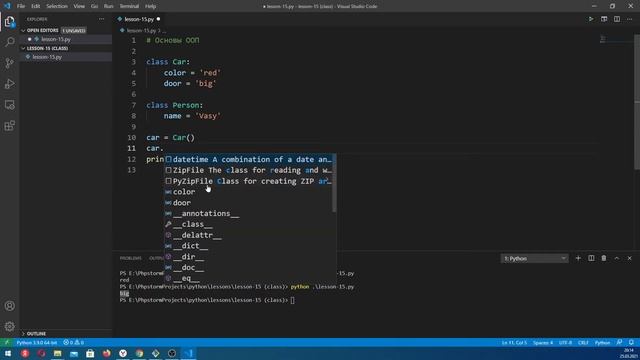The height and width of the screenshot is (360, 640).
Task: Click the suggestion list scrollbar thumb
Action: pos(334,183)
